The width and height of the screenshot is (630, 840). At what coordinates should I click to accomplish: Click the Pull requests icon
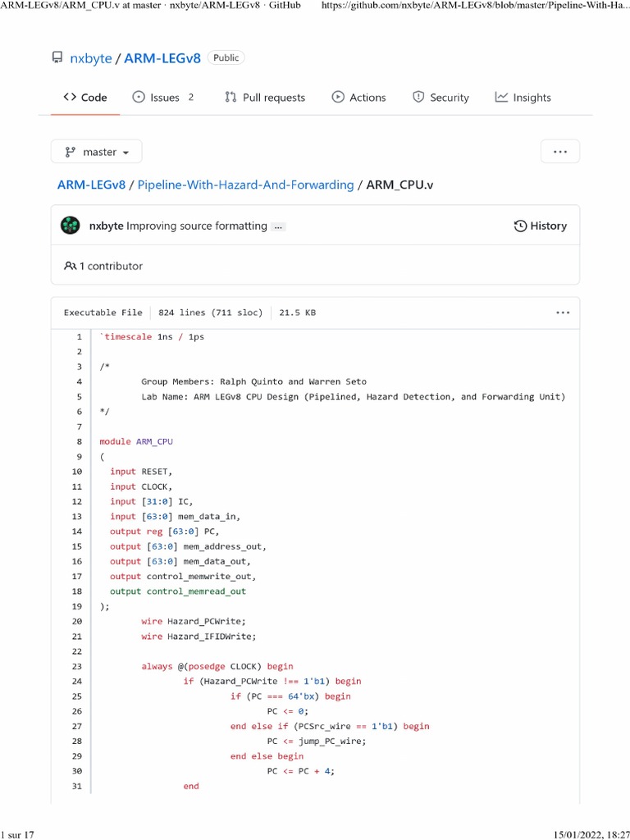[231, 98]
